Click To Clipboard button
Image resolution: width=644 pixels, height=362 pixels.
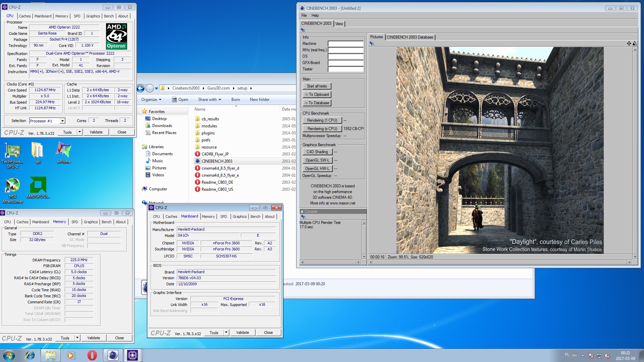[317, 95]
